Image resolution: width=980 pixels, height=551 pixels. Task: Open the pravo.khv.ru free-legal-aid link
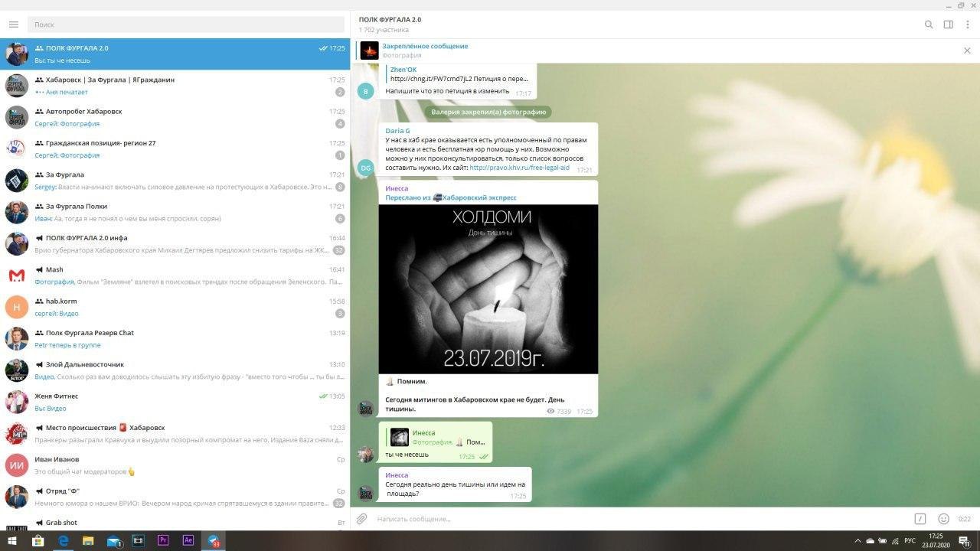tap(519, 168)
